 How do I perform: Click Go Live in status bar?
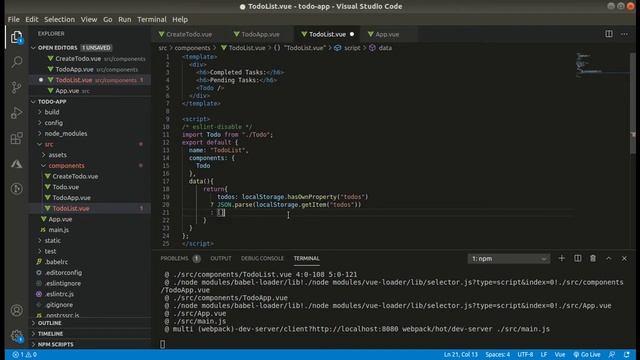click(x=587, y=355)
